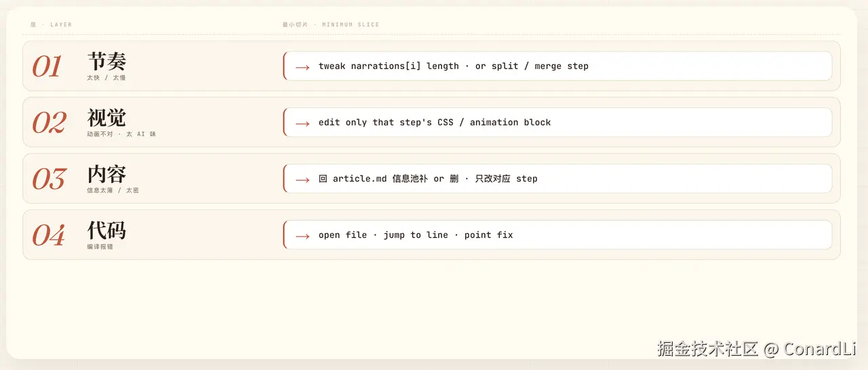Click the 视觉 layer heading

click(106, 118)
